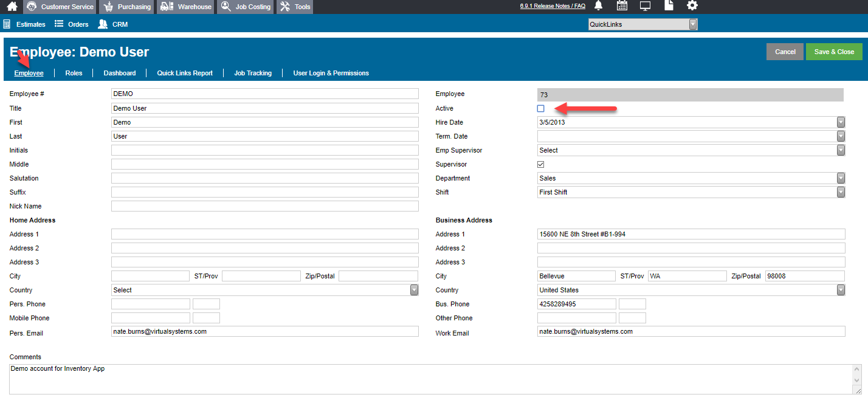Click the document page icon
868x403 pixels.
(669, 6)
